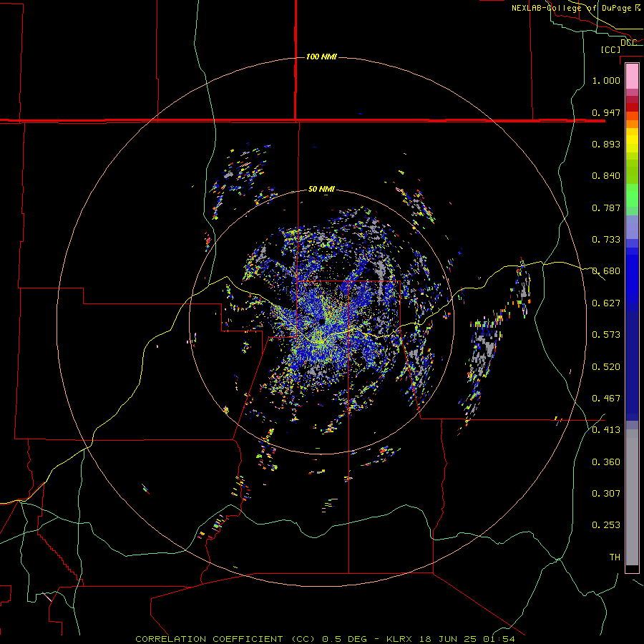644x644 pixels.
Task: Click the TH label at the scale's bottom
Action: point(615,557)
